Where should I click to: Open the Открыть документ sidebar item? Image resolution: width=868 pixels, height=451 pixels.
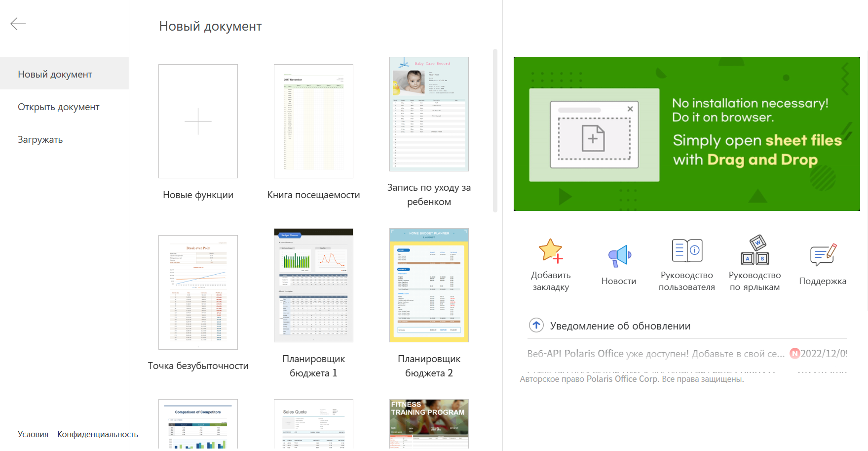click(x=64, y=107)
